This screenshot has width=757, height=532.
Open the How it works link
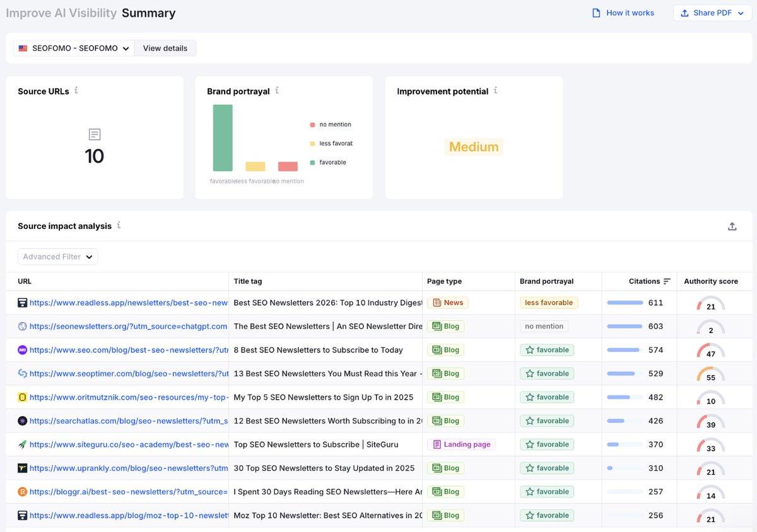coord(623,13)
